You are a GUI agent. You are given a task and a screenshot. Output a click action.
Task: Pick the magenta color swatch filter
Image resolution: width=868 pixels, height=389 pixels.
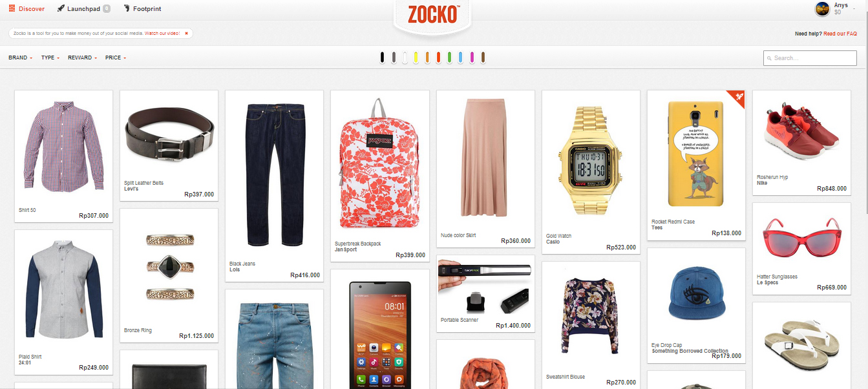click(x=472, y=58)
